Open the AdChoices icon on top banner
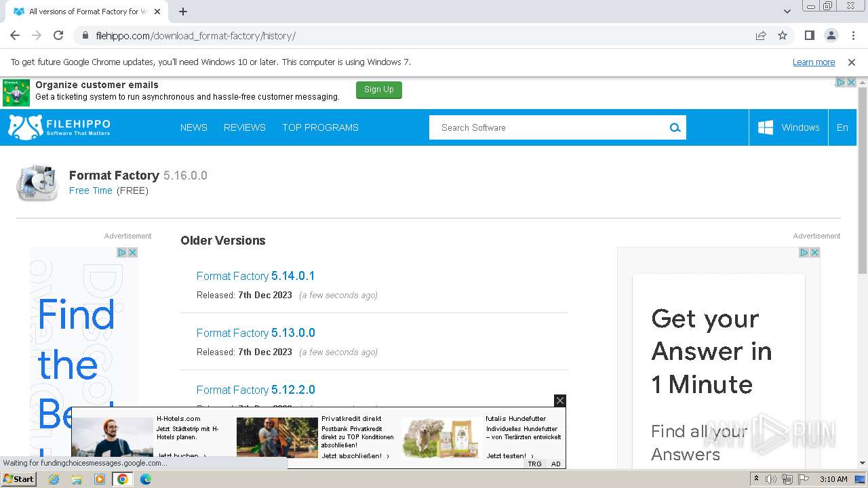 tap(840, 82)
